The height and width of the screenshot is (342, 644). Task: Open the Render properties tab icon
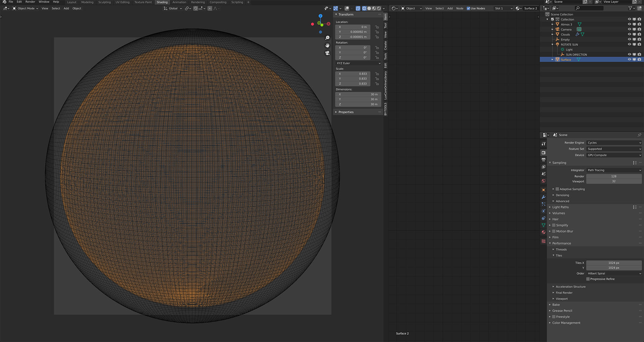click(x=543, y=153)
